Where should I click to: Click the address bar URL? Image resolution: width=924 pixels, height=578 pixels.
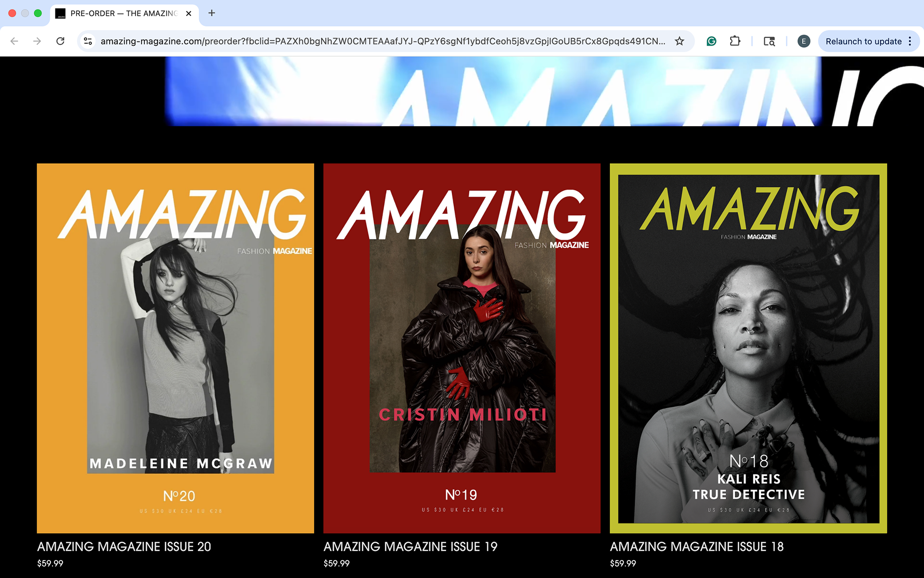pos(383,41)
